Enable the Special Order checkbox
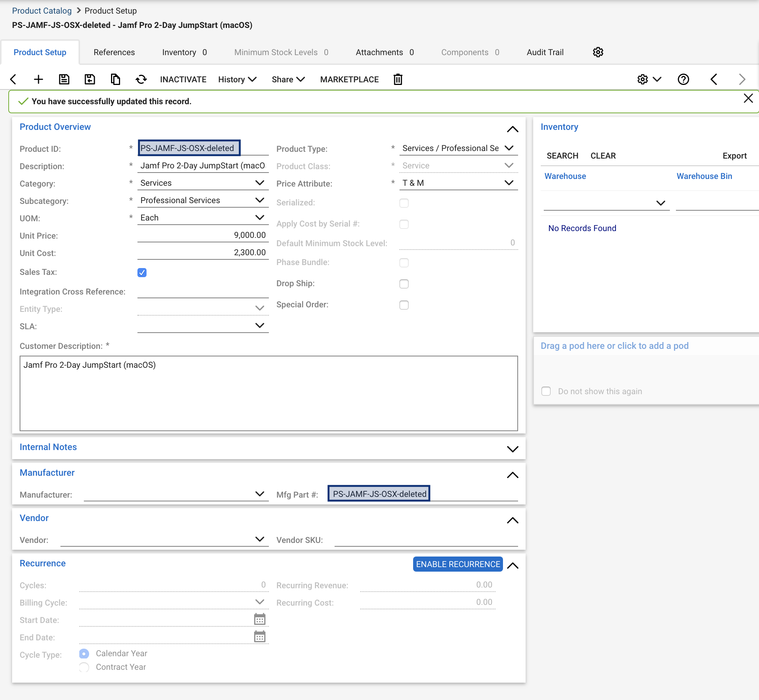The image size is (759, 700). point(404,305)
